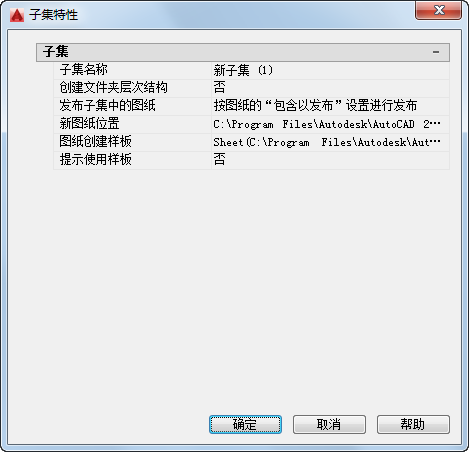The width and height of the screenshot is (469, 452).
Task: Click the 取消 button
Action: [x=329, y=424]
